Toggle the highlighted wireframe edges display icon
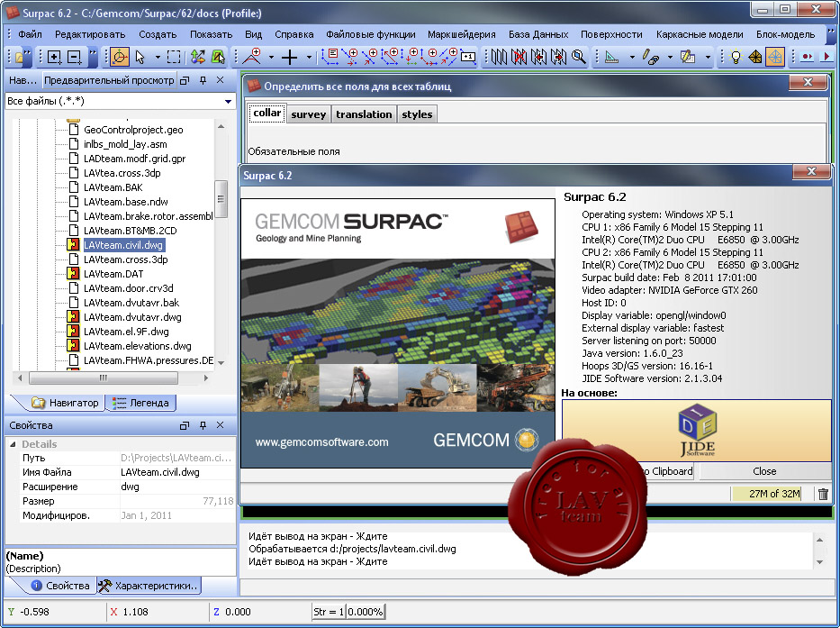This screenshot has width=840, height=628. click(x=775, y=57)
